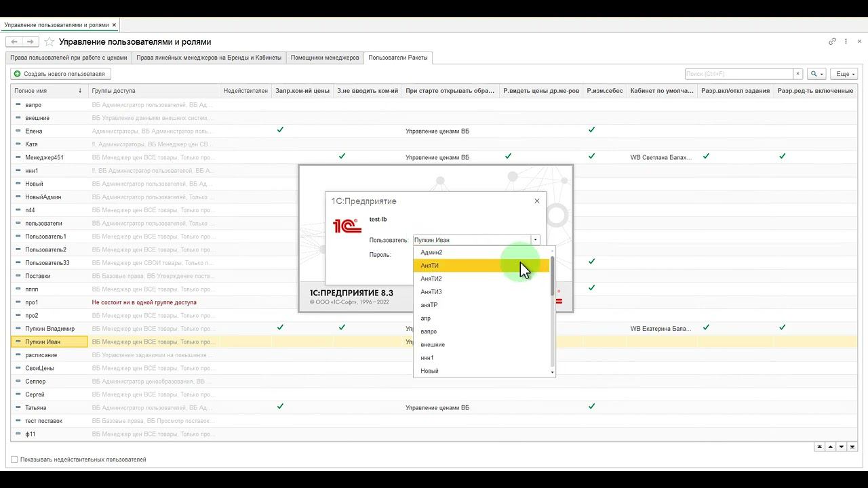
Task: Toggle Р.изм.себес checkmark for Елена
Action: [591, 129]
